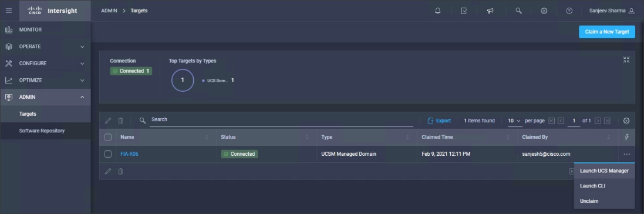The width and height of the screenshot is (644, 214).
Task: Go to previous page of results
Action: tap(561, 121)
